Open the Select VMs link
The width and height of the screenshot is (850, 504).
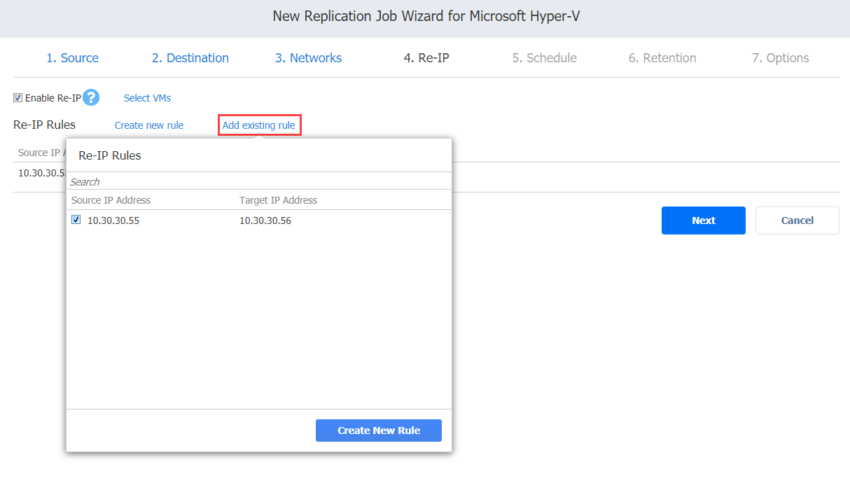click(147, 98)
